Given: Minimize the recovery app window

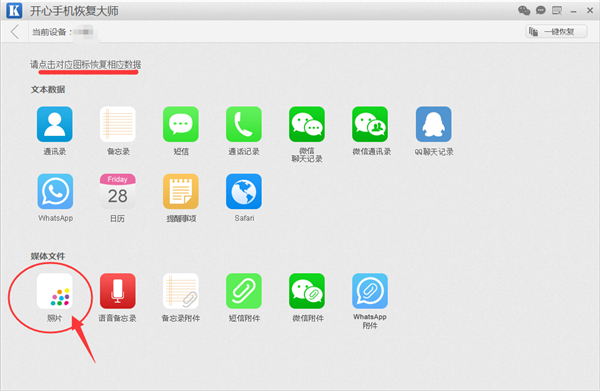Looking at the screenshot, I should [573, 11].
